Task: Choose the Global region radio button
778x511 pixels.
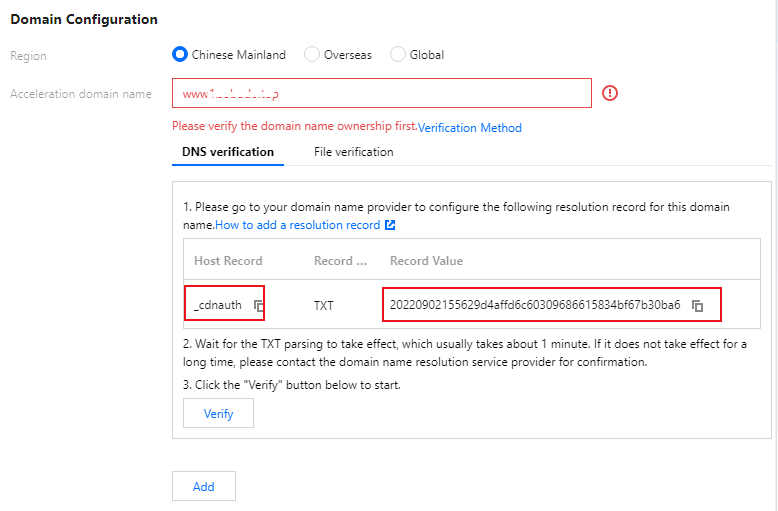Action: (398, 55)
